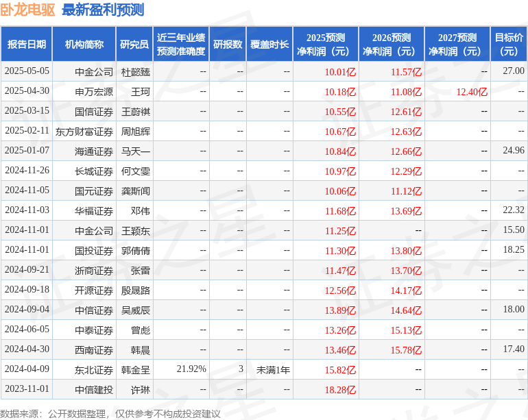
Task: Click target price 15.50
Action: coord(514,230)
